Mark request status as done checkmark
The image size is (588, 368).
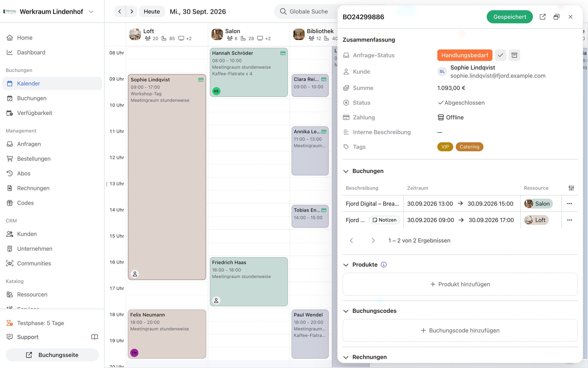500,55
